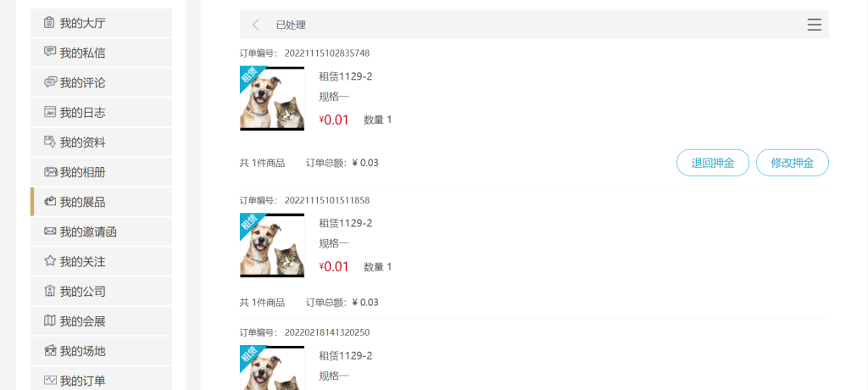The width and height of the screenshot is (868, 390).
Task: Click the 我的私信 message icon
Action: [x=50, y=52]
